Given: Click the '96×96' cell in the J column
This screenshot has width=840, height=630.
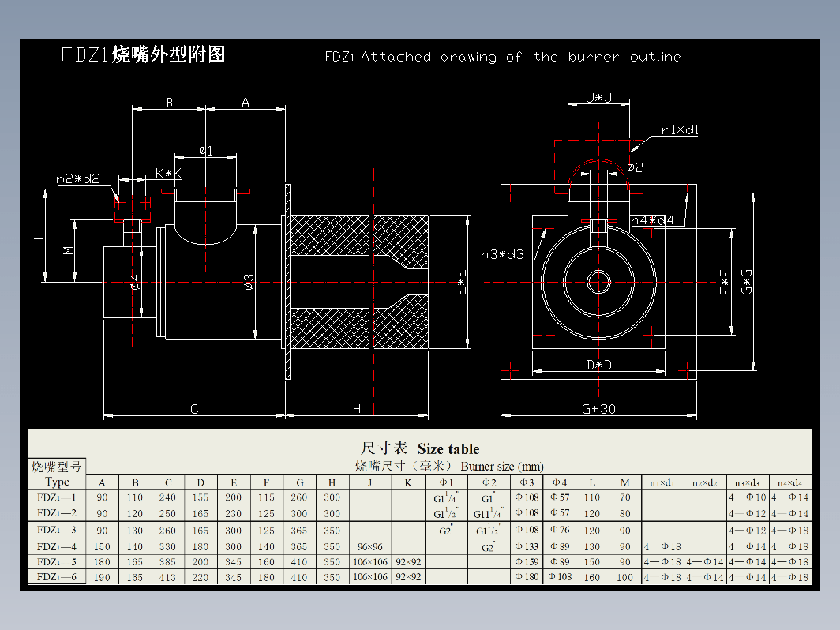Looking at the screenshot, I should click(x=370, y=546).
